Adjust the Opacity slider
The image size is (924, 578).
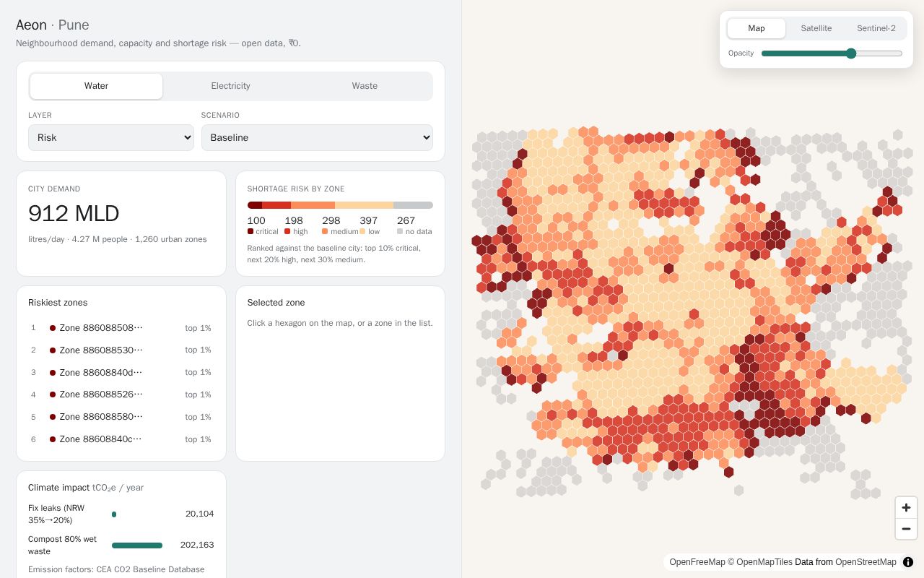tap(832, 53)
